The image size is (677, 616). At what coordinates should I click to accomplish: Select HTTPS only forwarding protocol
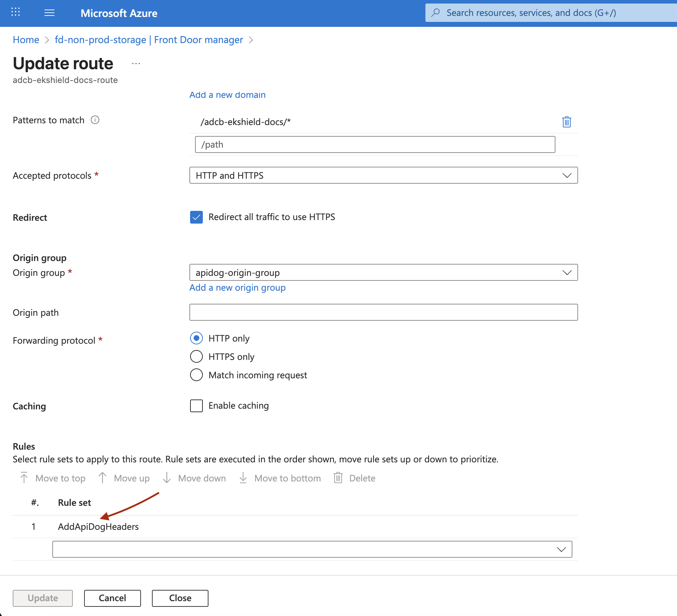pos(196,357)
